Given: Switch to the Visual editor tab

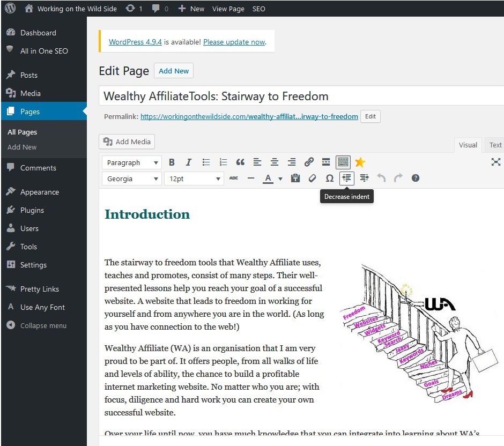Looking at the screenshot, I should (468, 145).
